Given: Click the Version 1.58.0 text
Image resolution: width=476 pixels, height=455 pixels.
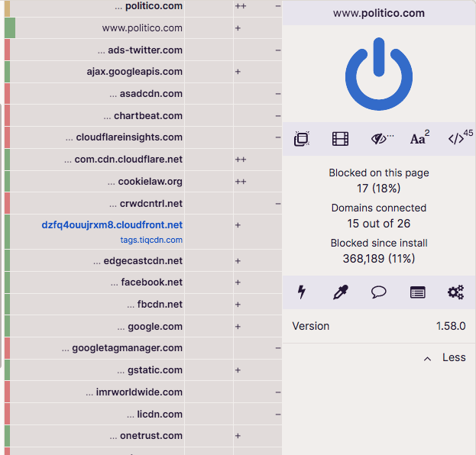Looking at the screenshot, I should pos(379,326).
